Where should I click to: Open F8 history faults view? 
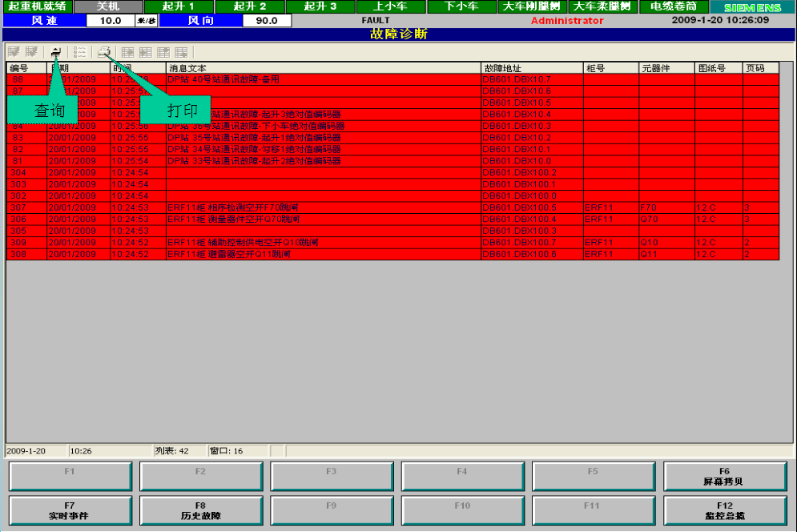click(200, 510)
